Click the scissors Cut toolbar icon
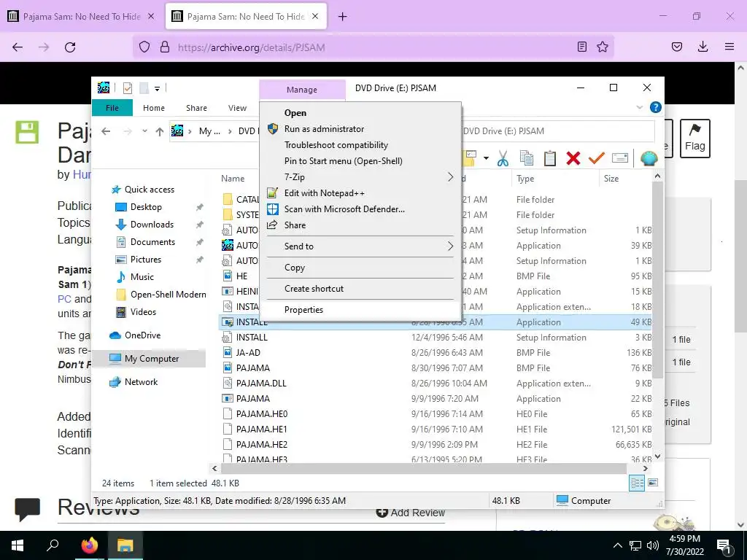The image size is (747, 560). coord(503,158)
